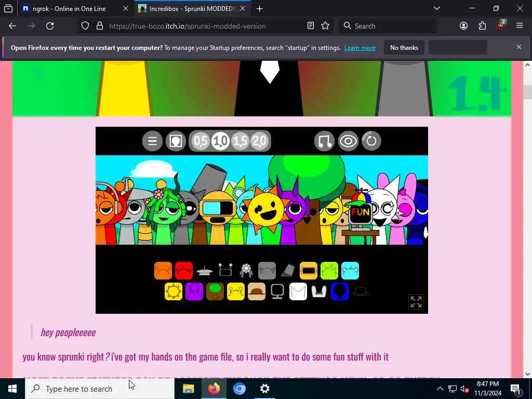Open the Windows Start menu

[x=12, y=389]
